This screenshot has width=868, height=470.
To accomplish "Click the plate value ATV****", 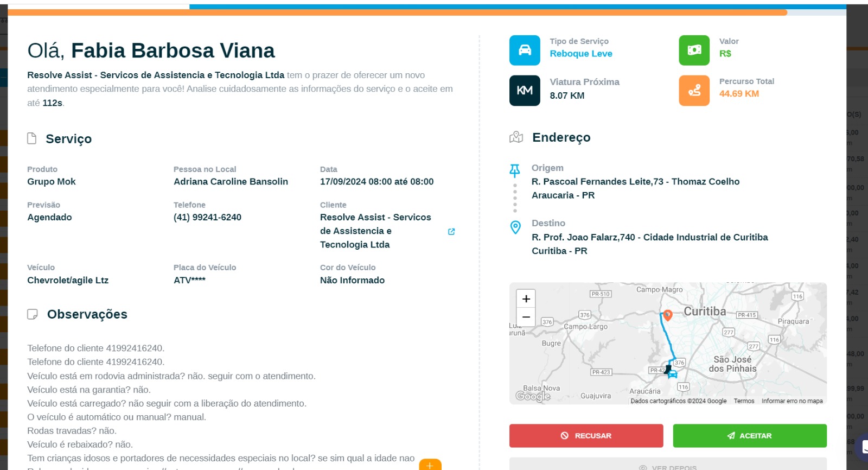I will click(189, 281).
